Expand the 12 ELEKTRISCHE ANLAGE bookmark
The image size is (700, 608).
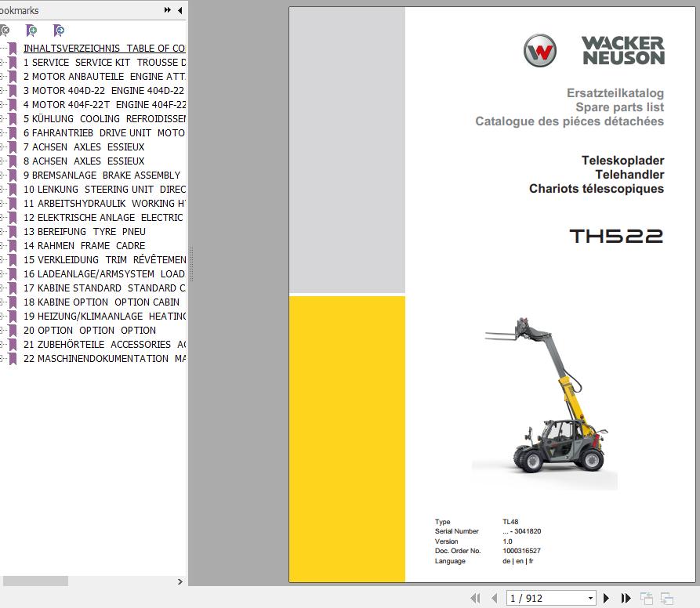click(2, 218)
